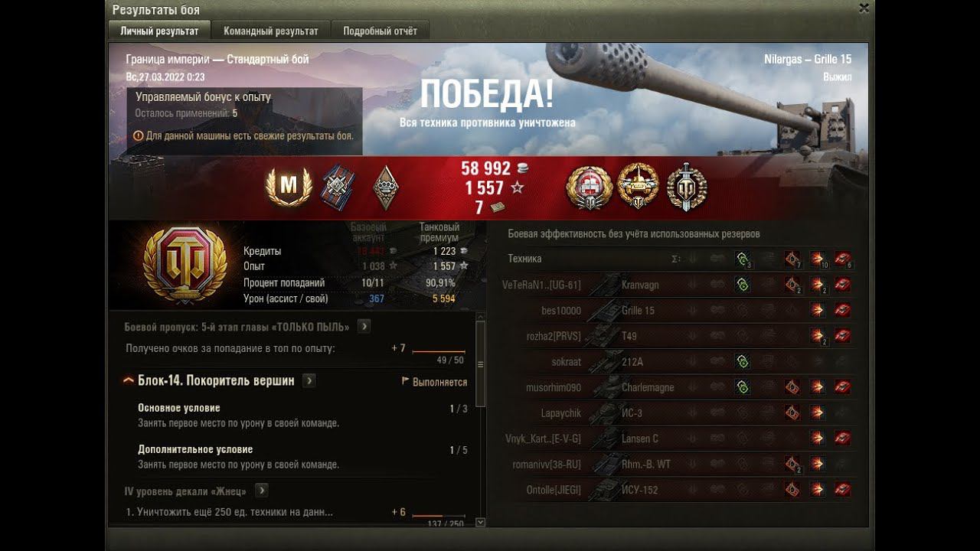This screenshot has height=551, width=980.
Task: Open details arrow next to Боевой пропуск stage
Action: [x=364, y=327]
